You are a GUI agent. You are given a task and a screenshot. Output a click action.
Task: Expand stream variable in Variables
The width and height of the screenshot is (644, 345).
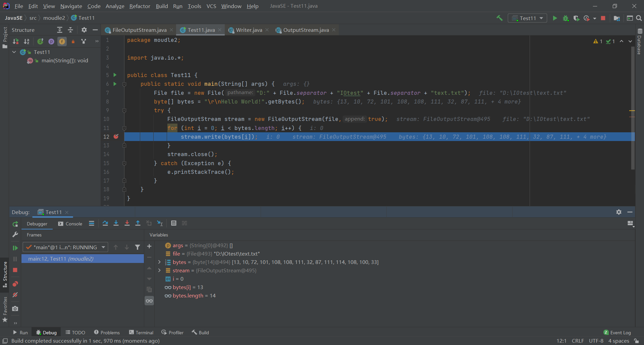pyautogui.click(x=160, y=271)
